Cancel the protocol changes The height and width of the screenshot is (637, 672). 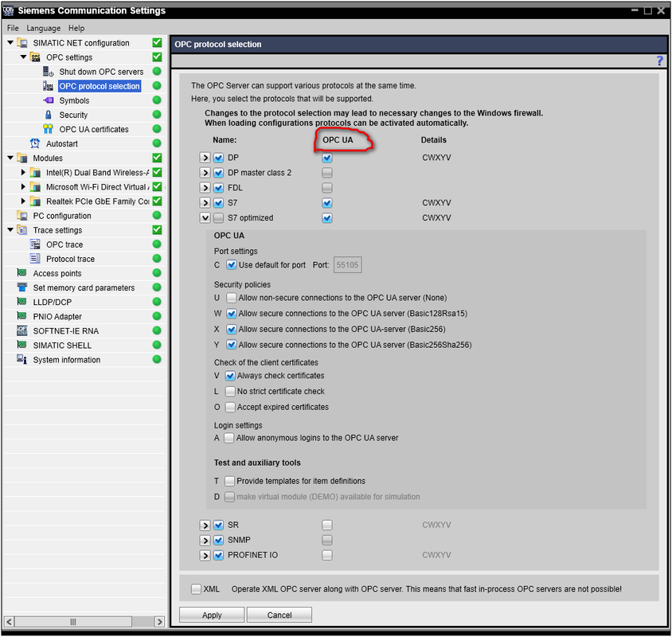click(x=279, y=615)
